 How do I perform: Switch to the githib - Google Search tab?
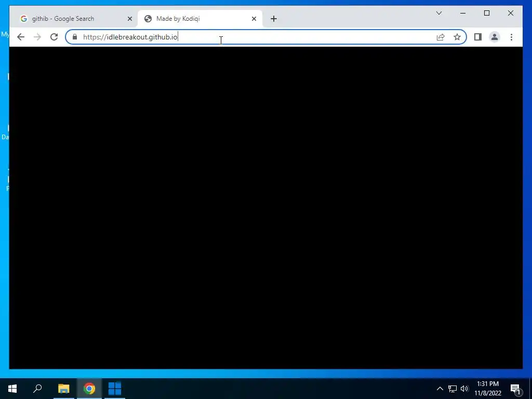pos(73,19)
